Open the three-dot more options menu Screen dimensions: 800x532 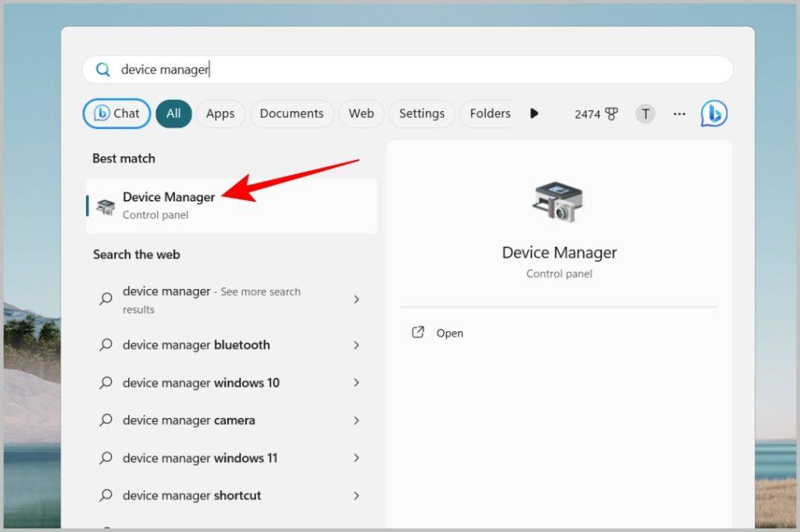coord(679,114)
